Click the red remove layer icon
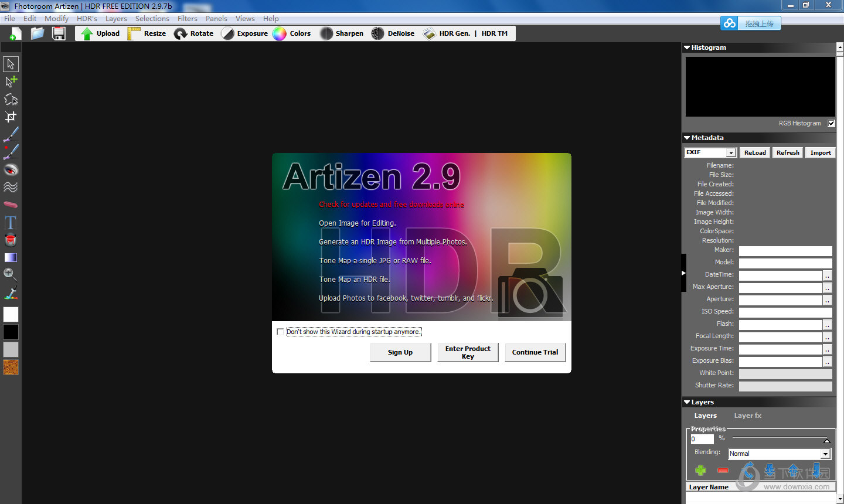 click(723, 470)
